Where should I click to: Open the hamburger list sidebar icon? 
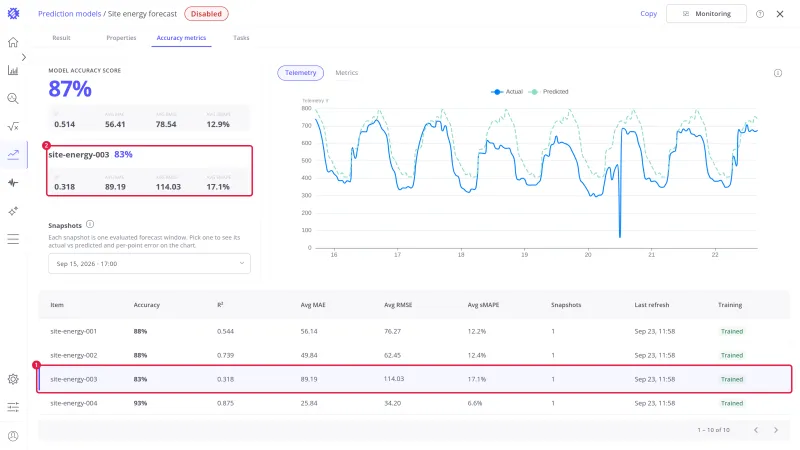(13, 239)
